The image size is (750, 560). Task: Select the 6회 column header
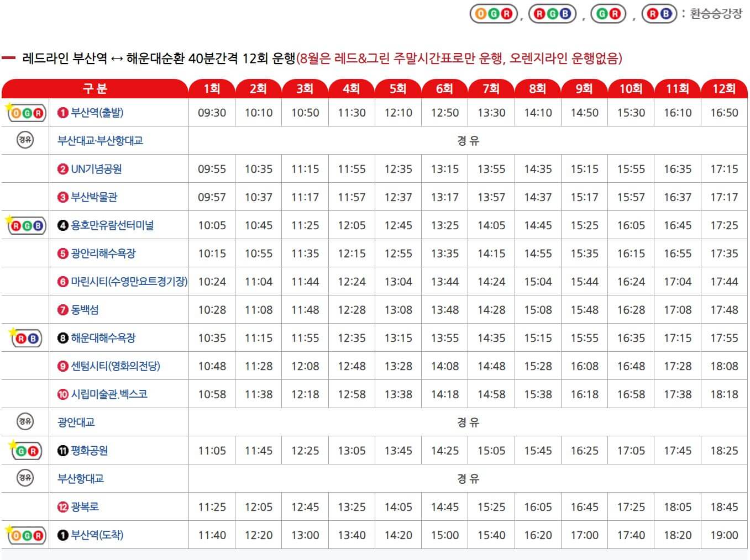coord(444,88)
